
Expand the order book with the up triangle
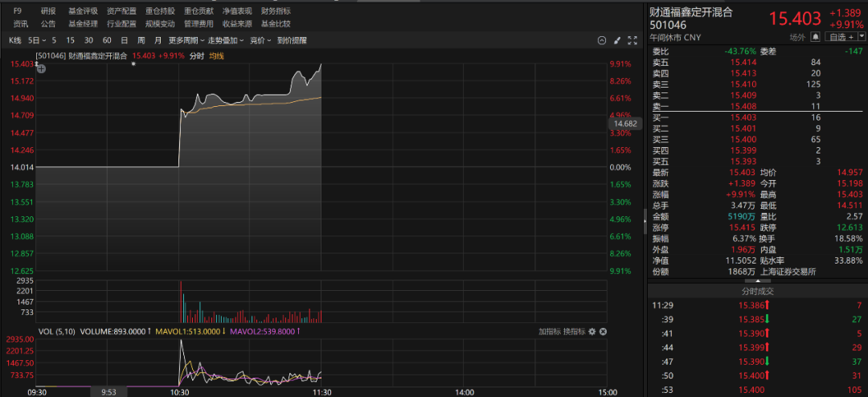point(758,280)
